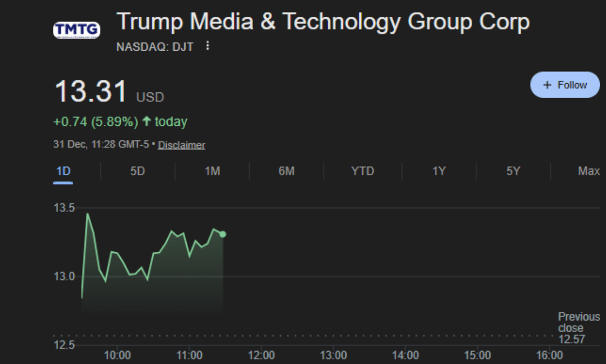Viewport: 606px width, 364px height.
Task: Select the YTD time range
Action: (x=362, y=171)
